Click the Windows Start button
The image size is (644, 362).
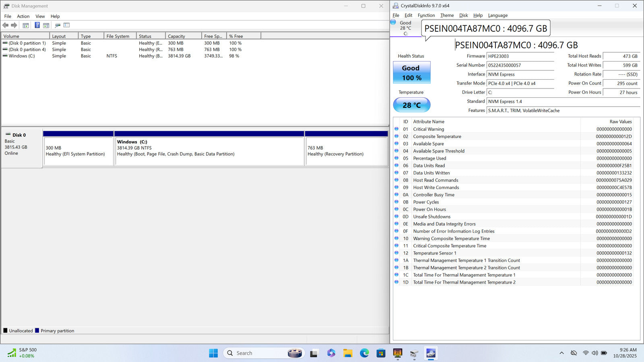[x=213, y=353]
